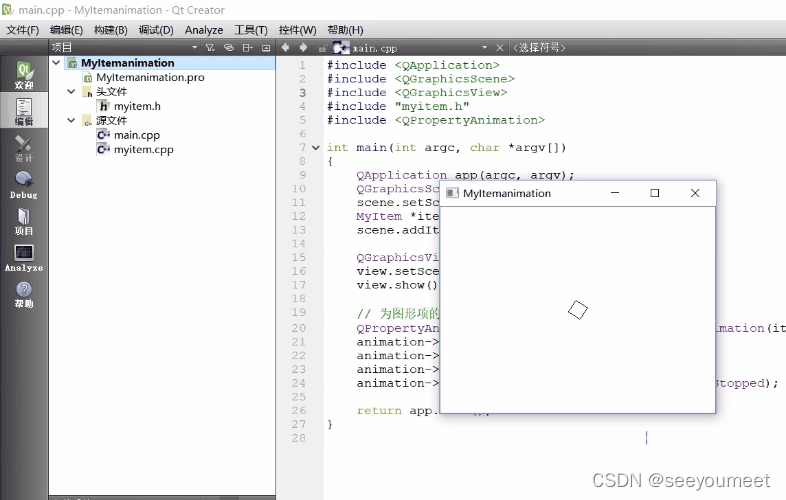The width and height of the screenshot is (786, 500).
Task: Open the open documents dropdown arrow
Action: click(484, 48)
